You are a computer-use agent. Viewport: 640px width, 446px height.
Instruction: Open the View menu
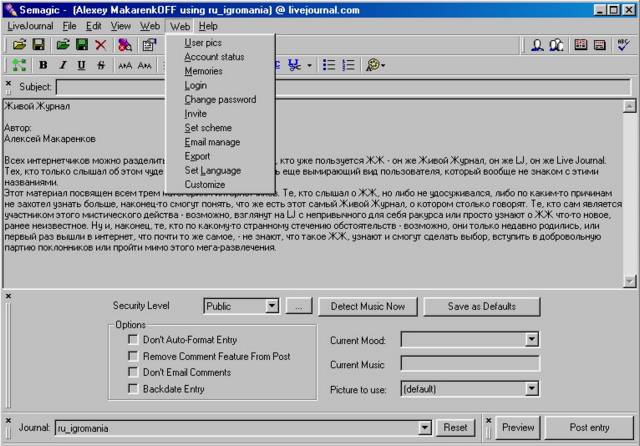(121, 26)
